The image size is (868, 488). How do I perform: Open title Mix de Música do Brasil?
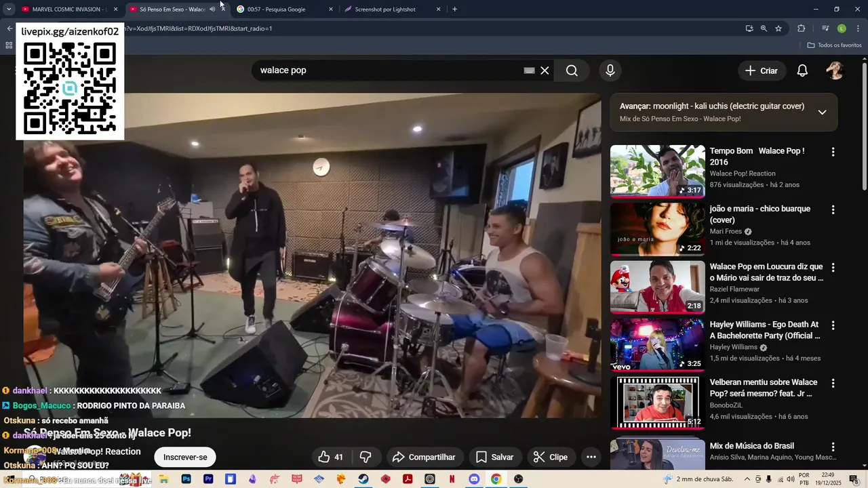click(x=752, y=446)
